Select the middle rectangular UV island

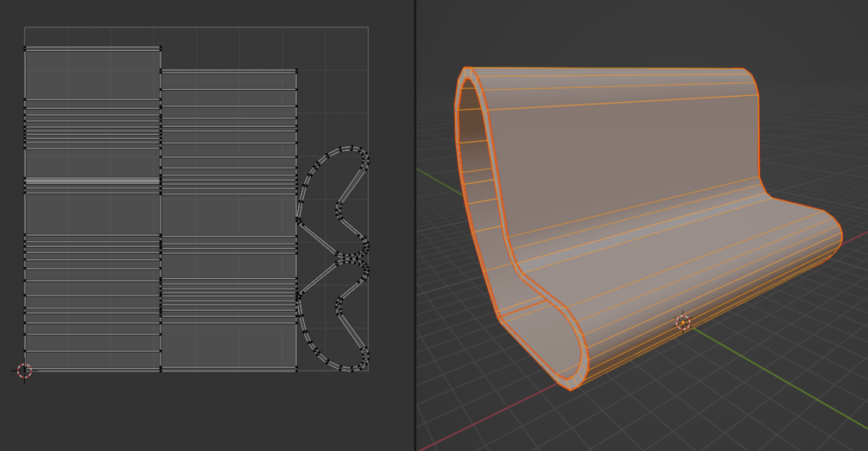pyautogui.click(x=229, y=220)
